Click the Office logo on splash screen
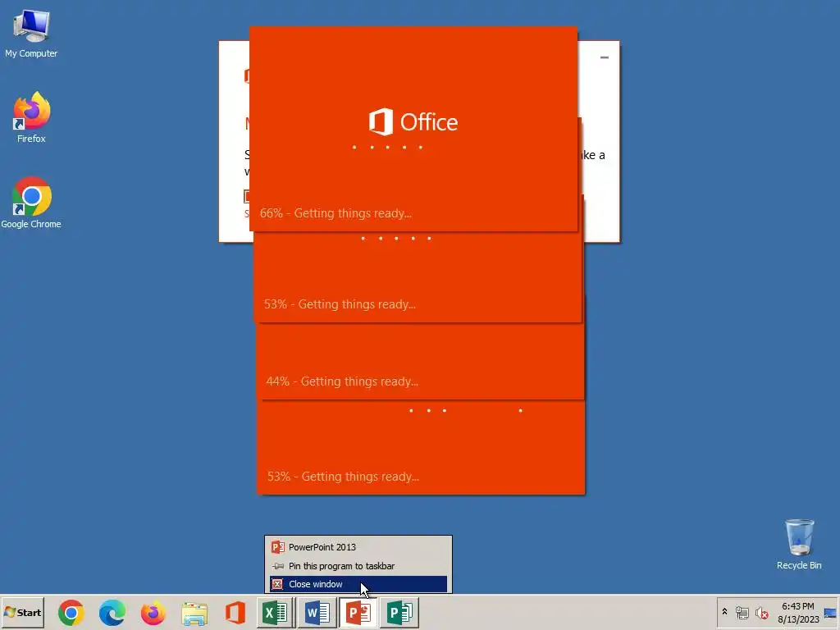The height and width of the screenshot is (630, 840). pyautogui.click(x=413, y=122)
